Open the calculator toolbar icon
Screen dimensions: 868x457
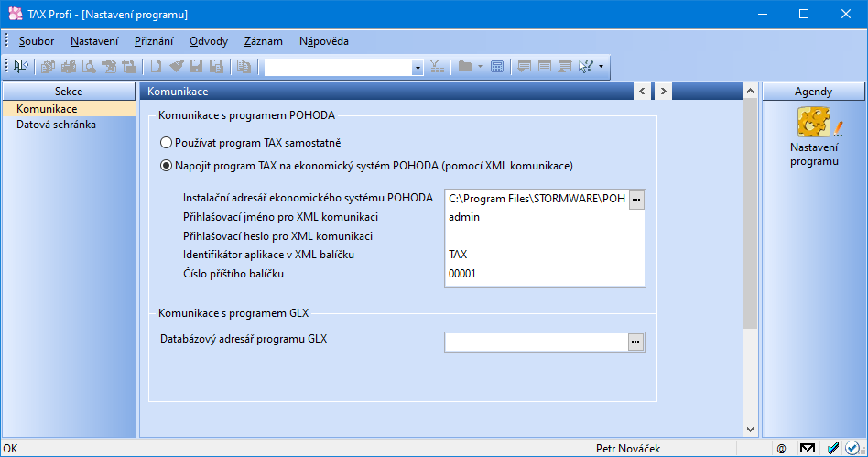(497, 67)
